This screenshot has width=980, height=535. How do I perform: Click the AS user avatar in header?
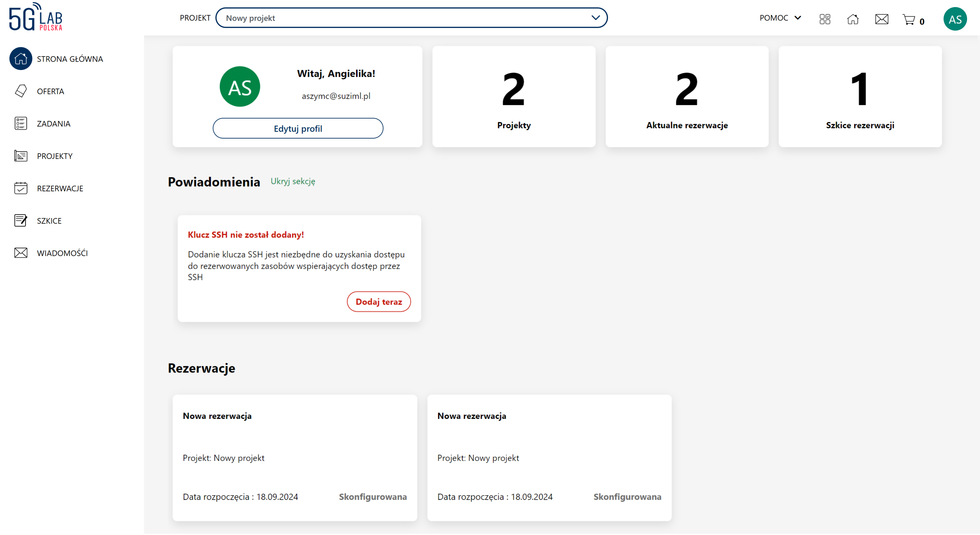coord(955,19)
